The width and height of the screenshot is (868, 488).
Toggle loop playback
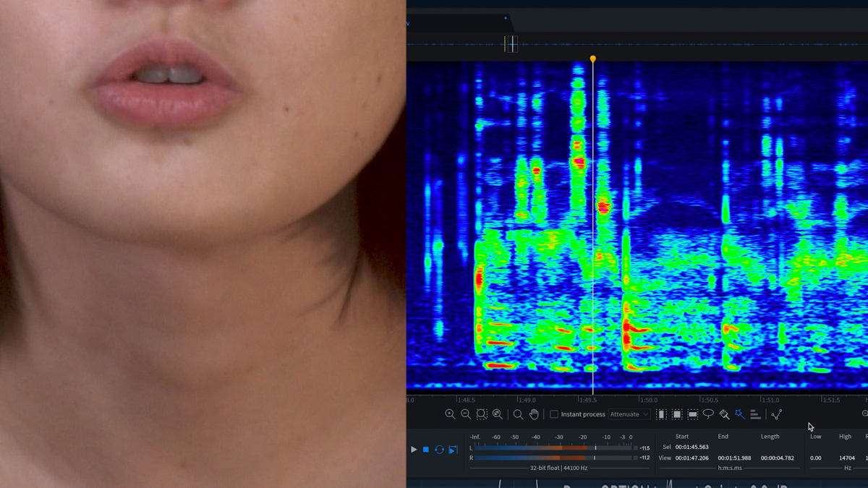(x=439, y=450)
